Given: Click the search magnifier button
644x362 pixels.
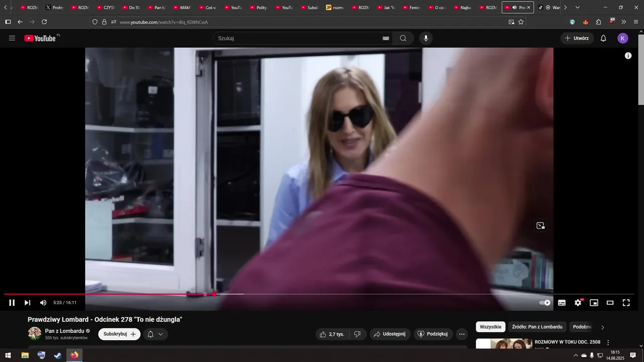Looking at the screenshot, I should click(x=403, y=38).
